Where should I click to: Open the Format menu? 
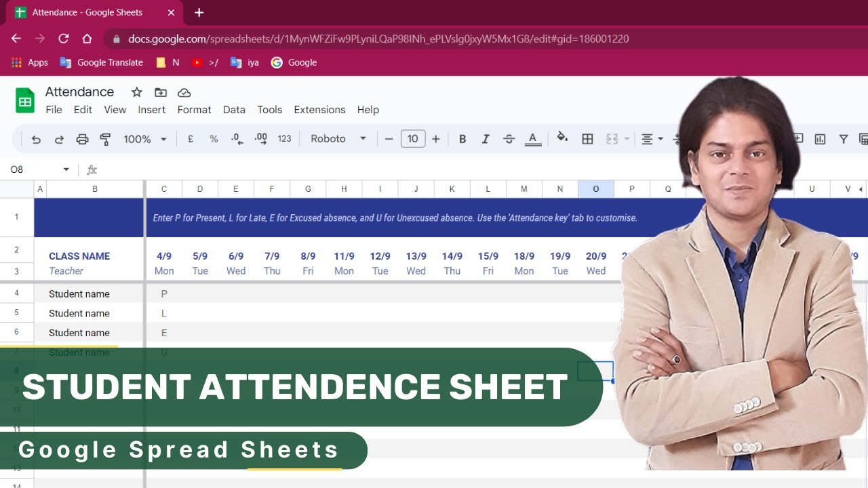[194, 110]
